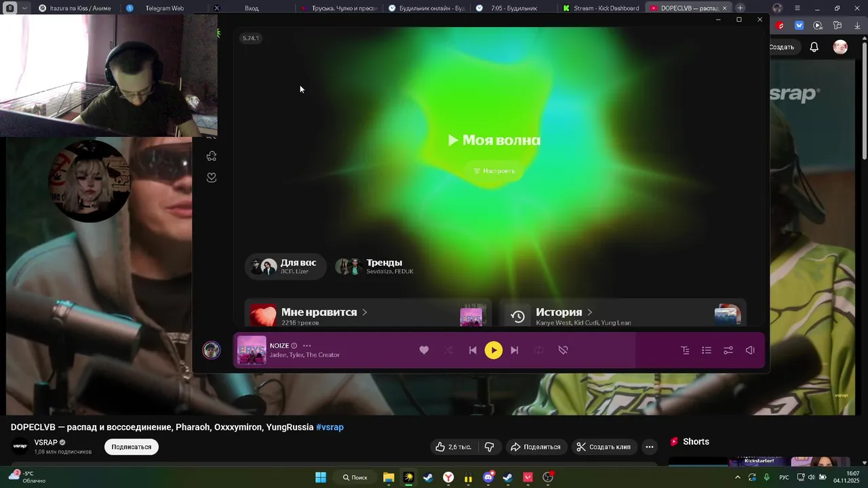Switch to 7:05 - Будильник tab
The height and width of the screenshot is (488, 868).
point(513,8)
